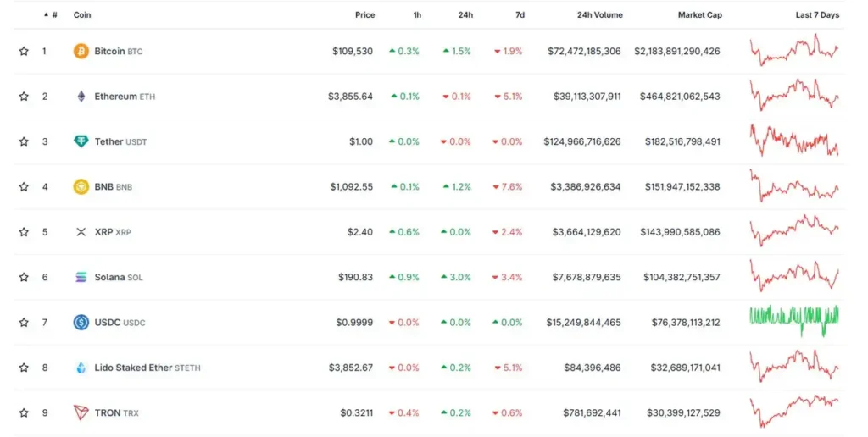Screen dimensions: 868x437
Task: Star the Lido Staked Ether row
Action: point(24,368)
